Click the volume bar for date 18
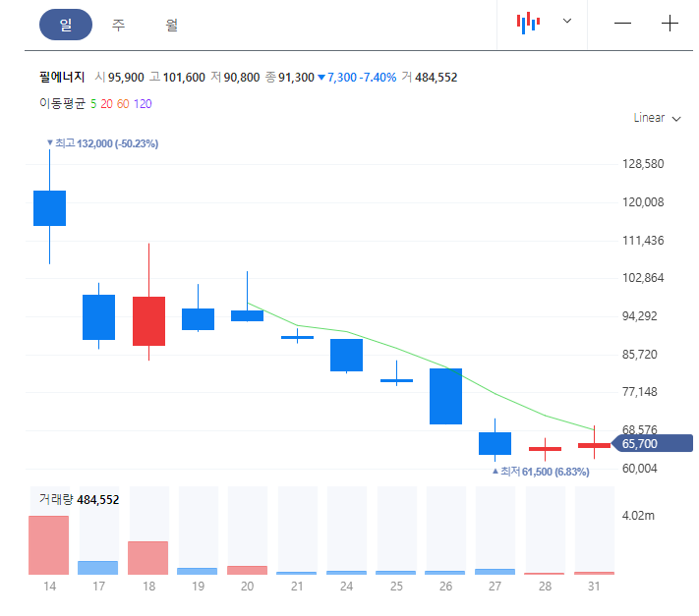The height and width of the screenshot is (616, 699). (148, 558)
